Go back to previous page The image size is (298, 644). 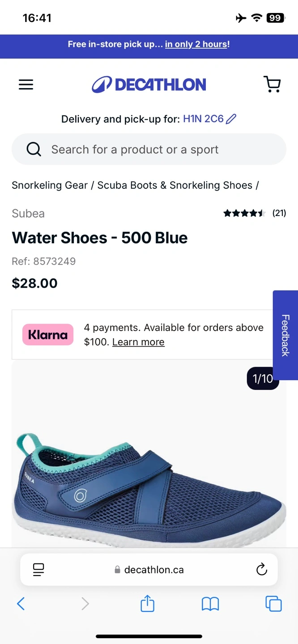click(x=21, y=604)
